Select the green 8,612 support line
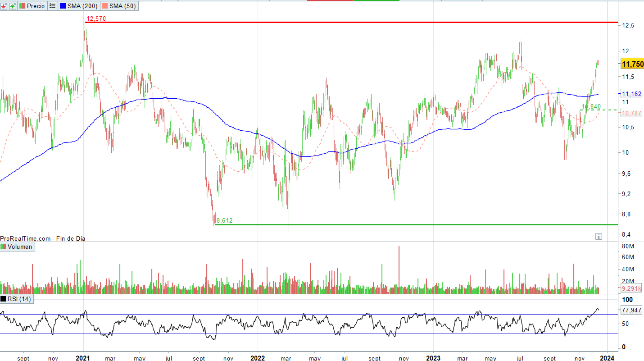This screenshot has width=644, height=361. (405, 224)
